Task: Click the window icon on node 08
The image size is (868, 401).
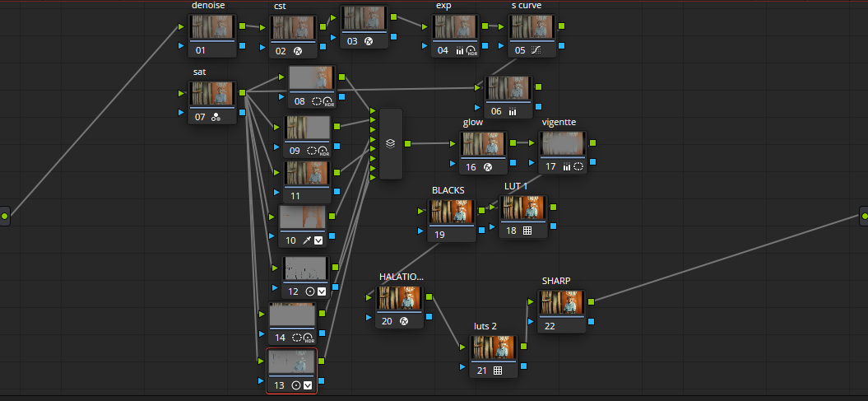Action: coord(317,101)
